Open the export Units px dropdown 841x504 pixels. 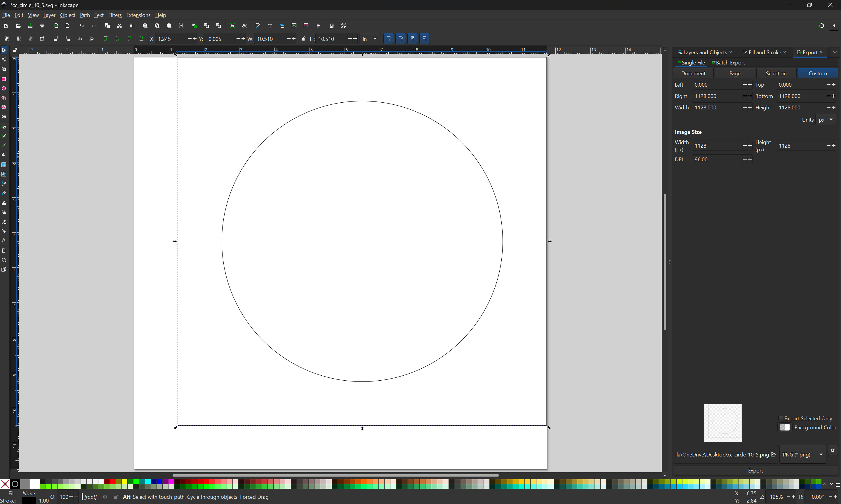pos(826,120)
